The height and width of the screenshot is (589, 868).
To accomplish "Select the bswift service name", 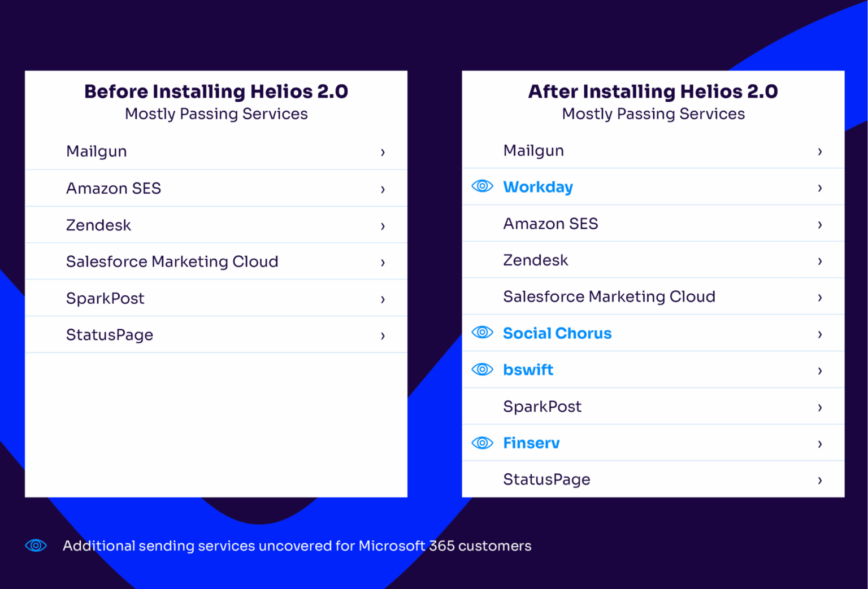I will pos(528,369).
